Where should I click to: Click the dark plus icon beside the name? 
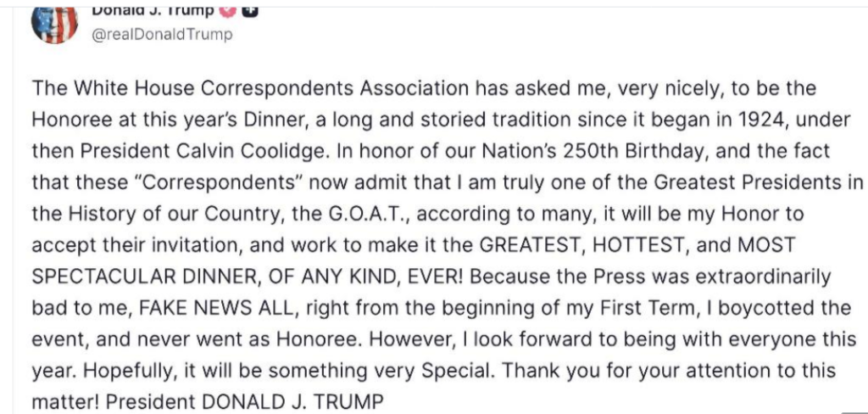point(250,10)
